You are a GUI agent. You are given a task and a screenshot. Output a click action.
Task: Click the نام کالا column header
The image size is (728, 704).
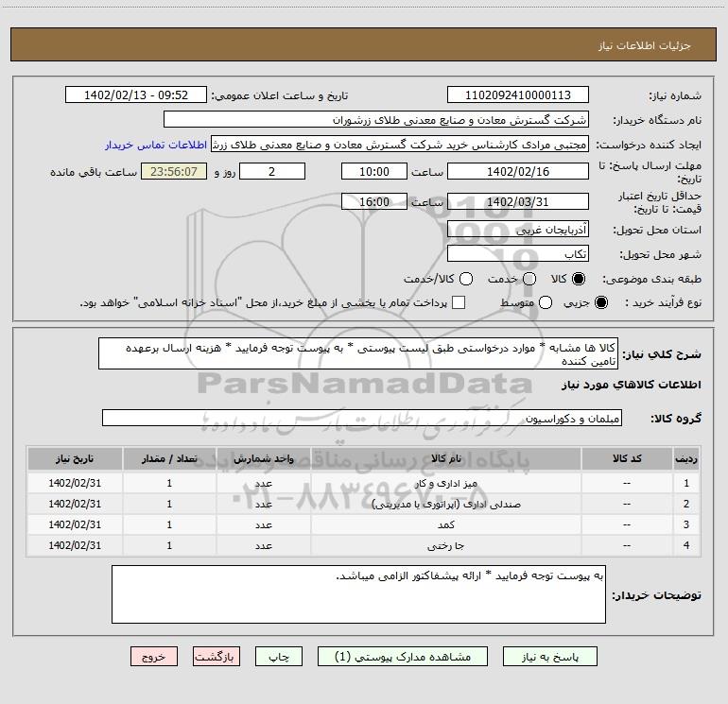(445, 458)
